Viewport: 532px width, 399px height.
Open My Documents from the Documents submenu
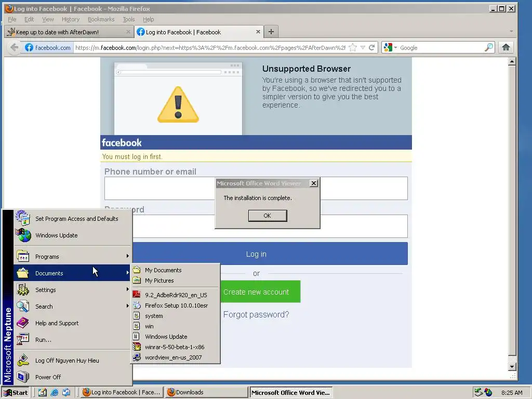(x=176, y=270)
